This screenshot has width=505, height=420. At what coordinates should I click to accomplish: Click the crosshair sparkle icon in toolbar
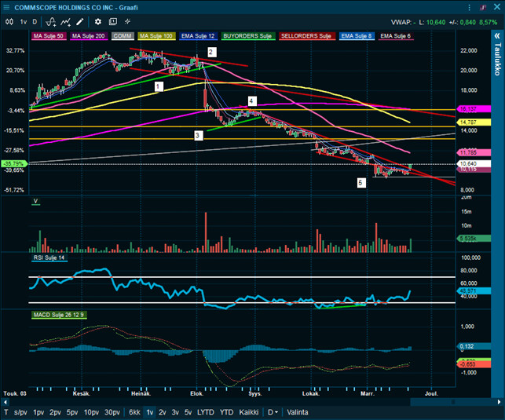127,21
